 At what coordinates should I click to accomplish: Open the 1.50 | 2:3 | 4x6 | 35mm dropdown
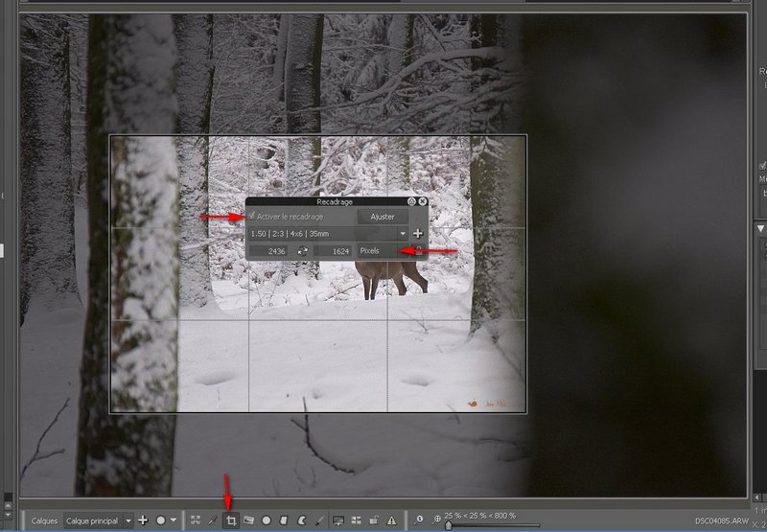point(328,234)
